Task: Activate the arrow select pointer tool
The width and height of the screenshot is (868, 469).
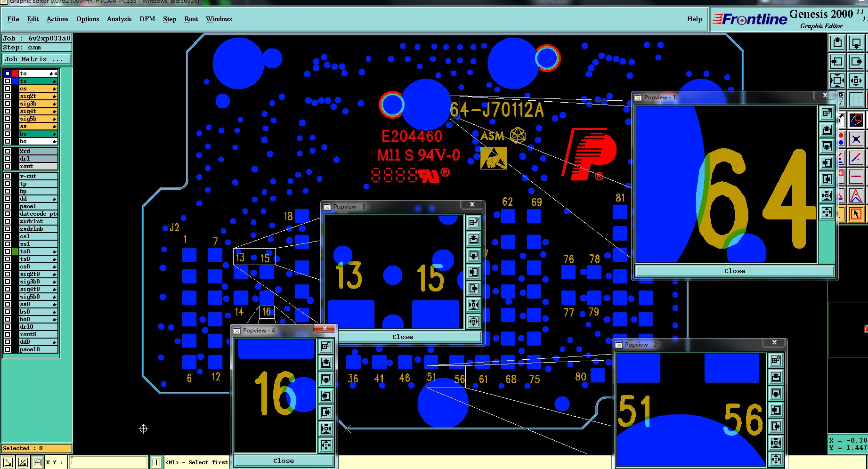Action: coord(856,214)
